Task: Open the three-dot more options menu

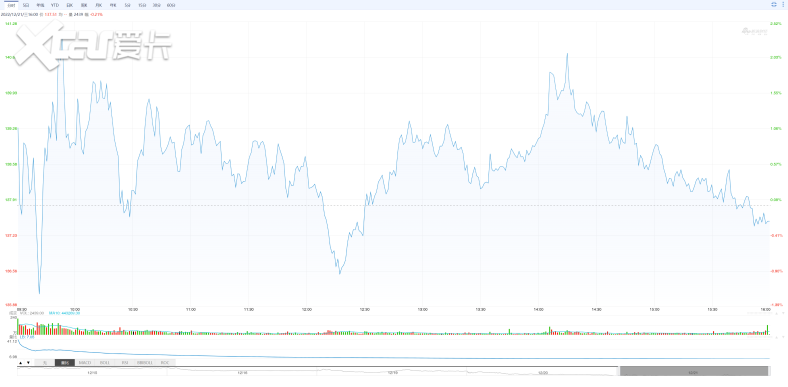Action: 783,4
